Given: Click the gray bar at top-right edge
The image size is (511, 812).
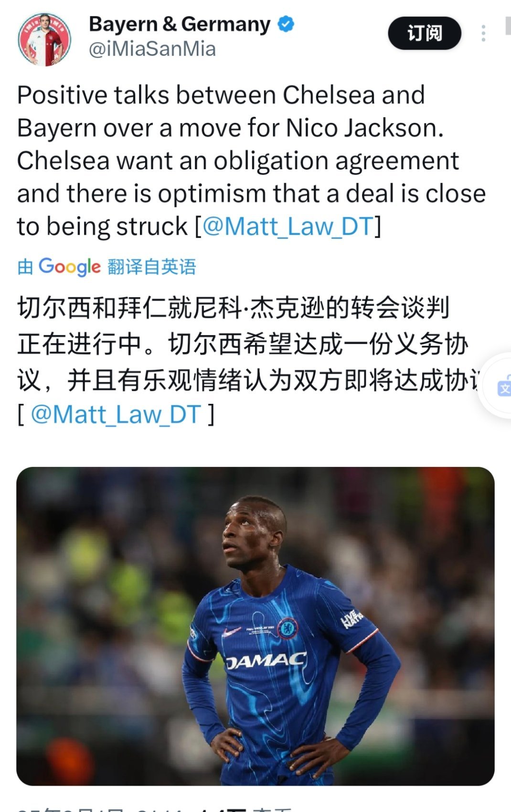Looking at the screenshot, I should tap(508, 25).
